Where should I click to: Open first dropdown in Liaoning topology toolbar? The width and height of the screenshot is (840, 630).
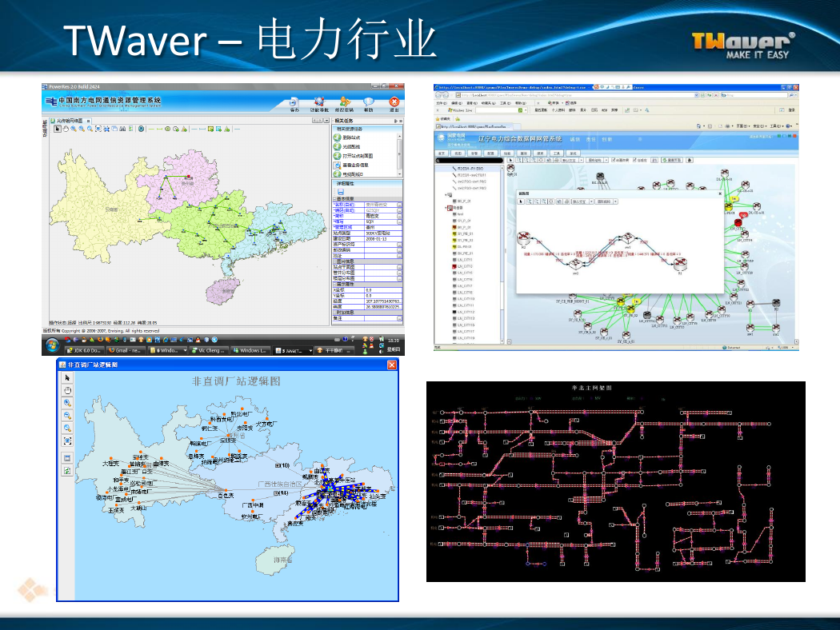pyautogui.click(x=573, y=160)
